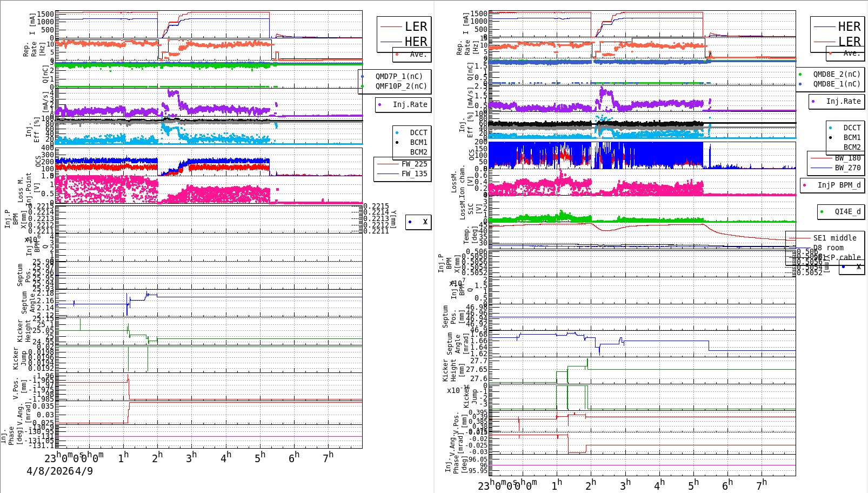The height and width of the screenshot is (493, 868).
Task: Click the 1h time tick in right plot
Action: point(557,484)
